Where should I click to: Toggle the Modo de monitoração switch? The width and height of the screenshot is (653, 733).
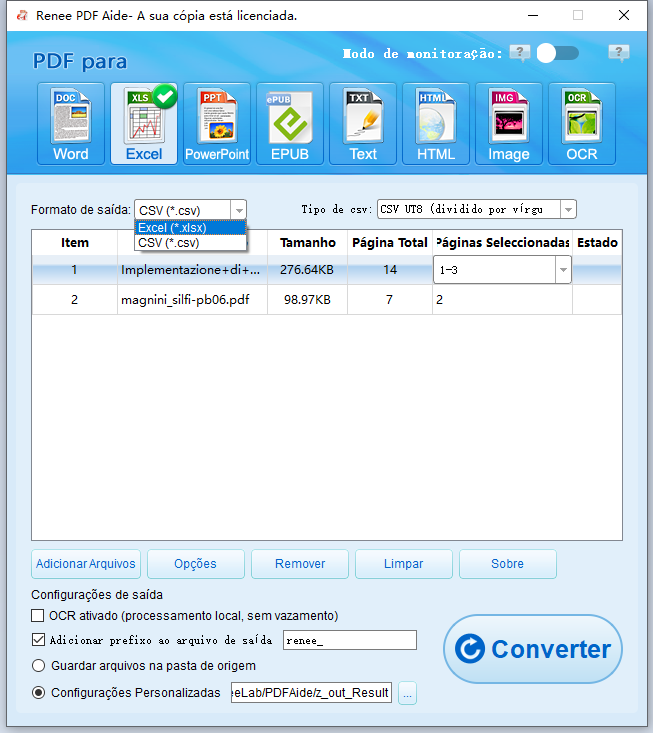pos(558,53)
